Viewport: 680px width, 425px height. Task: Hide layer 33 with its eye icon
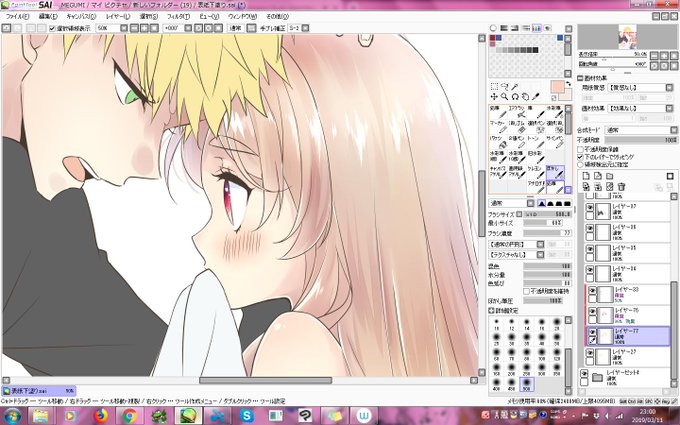(592, 291)
